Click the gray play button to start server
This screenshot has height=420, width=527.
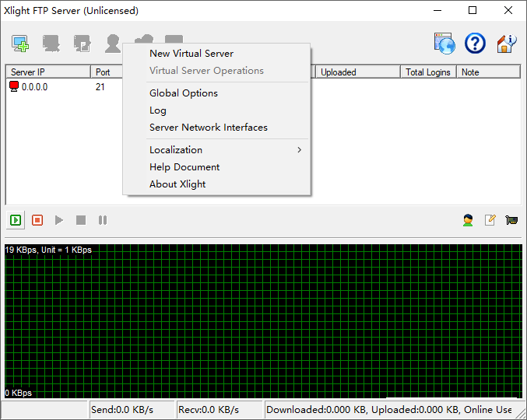(x=59, y=220)
